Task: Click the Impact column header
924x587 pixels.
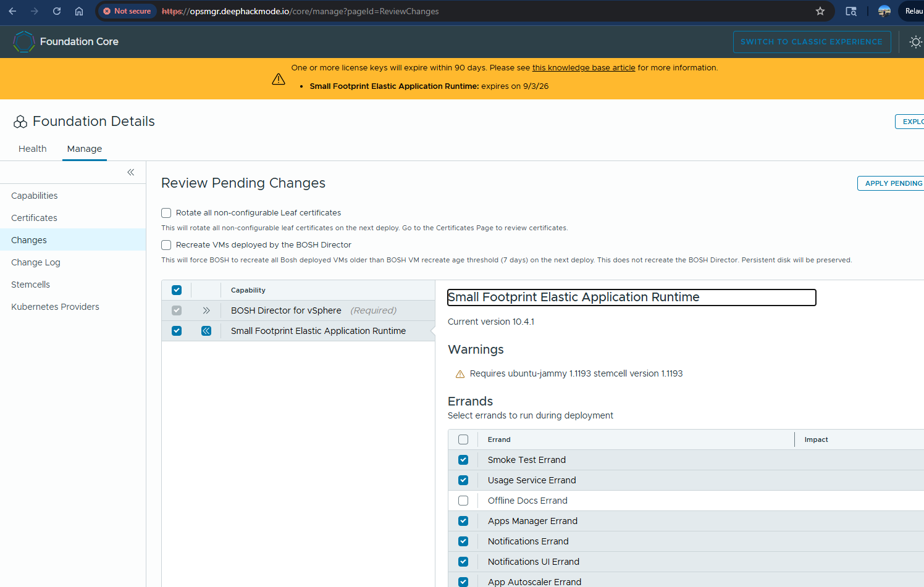Action: pyautogui.click(x=816, y=439)
